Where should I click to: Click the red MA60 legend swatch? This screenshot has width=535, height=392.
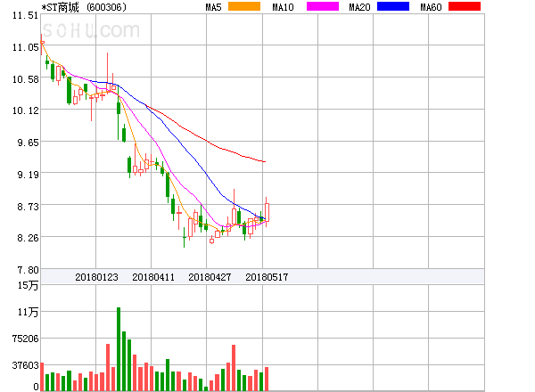465,6
